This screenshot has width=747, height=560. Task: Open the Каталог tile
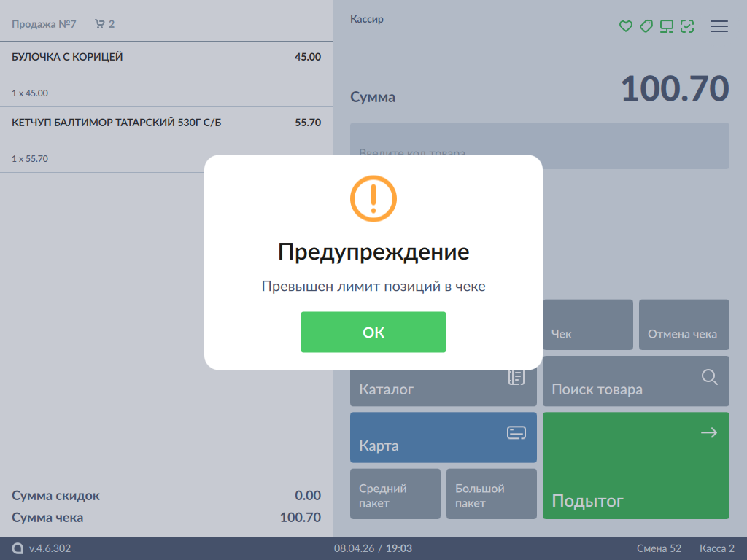click(x=443, y=388)
